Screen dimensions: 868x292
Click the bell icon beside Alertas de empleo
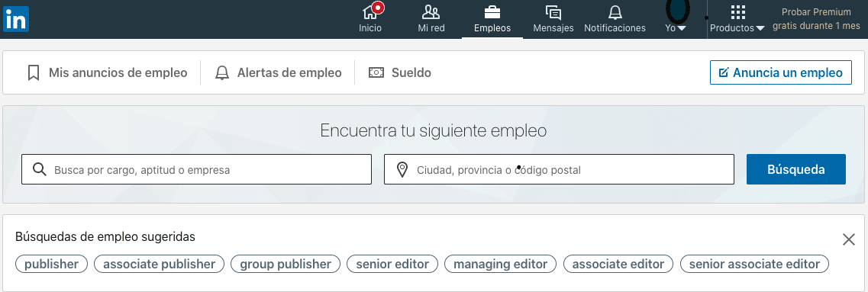pyautogui.click(x=222, y=73)
